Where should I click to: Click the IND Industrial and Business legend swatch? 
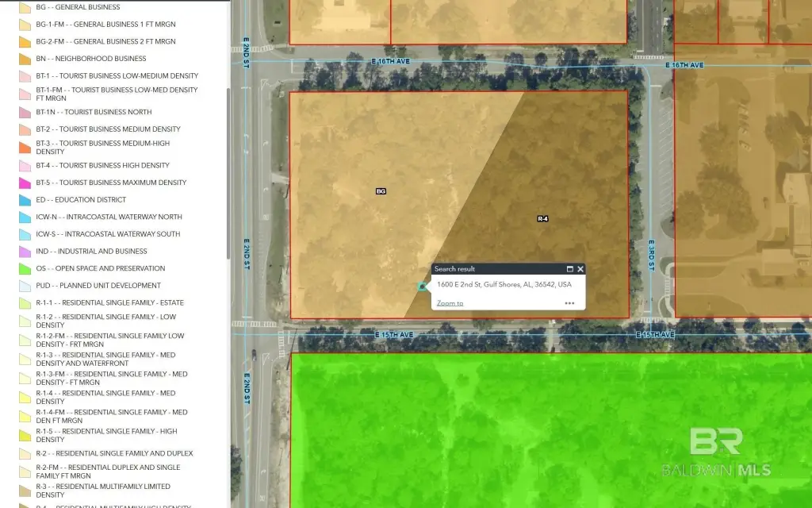click(x=25, y=252)
